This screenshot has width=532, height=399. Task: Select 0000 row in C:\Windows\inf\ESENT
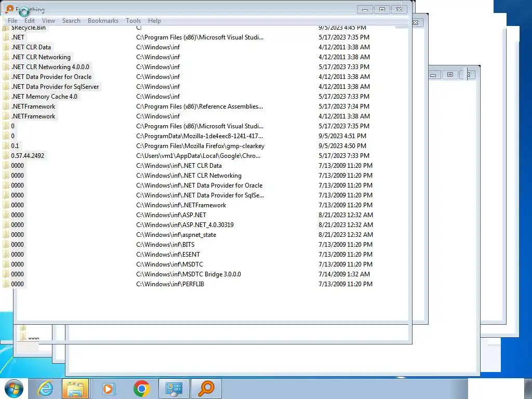tap(17, 255)
